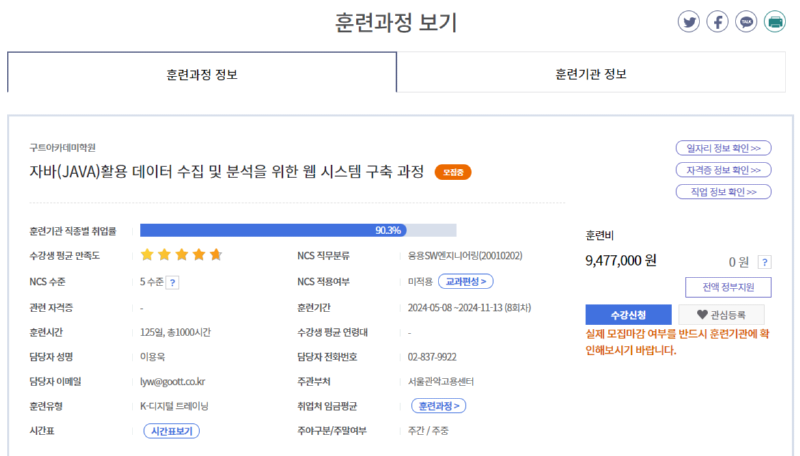Screen dimensions: 800x456
Task: Click the manager name 이용욱
Action: [152, 357]
